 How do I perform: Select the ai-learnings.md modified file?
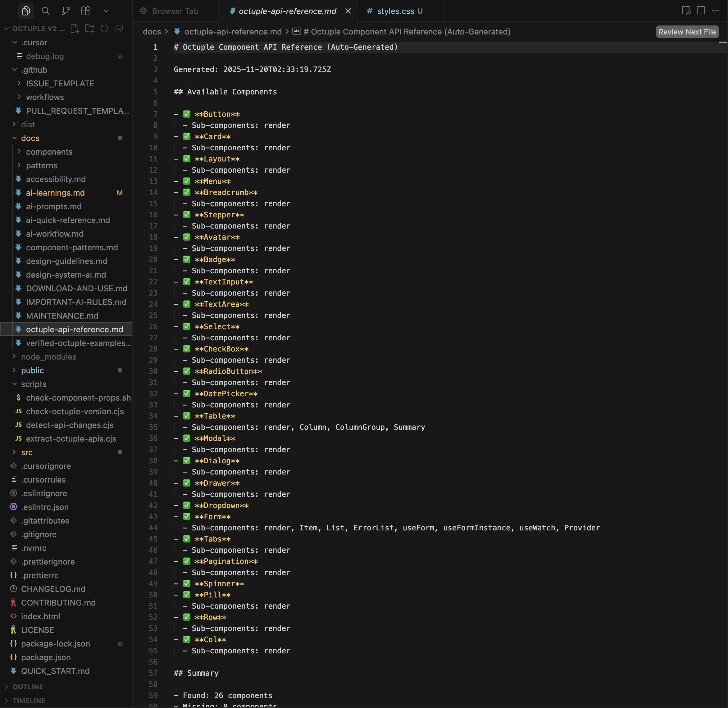click(55, 193)
